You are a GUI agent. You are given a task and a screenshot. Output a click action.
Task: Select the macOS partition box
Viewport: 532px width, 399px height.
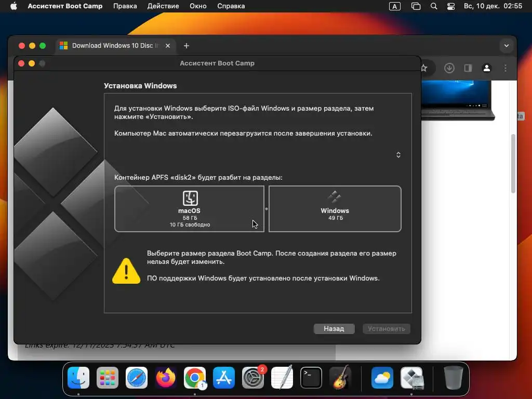point(189,209)
